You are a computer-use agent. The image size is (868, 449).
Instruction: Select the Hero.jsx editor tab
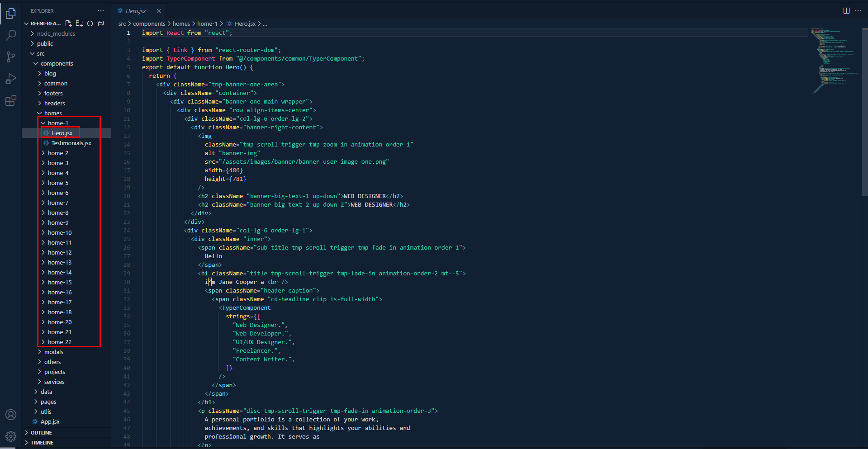[x=135, y=11]
